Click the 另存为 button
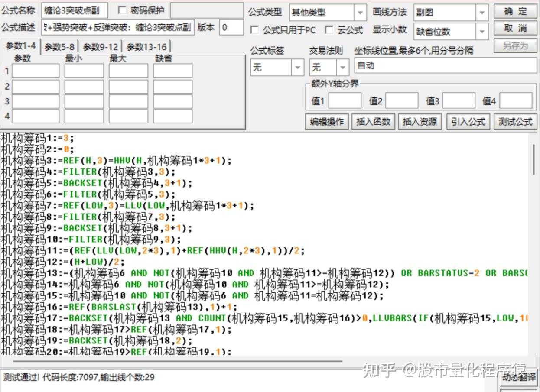This screenshot has width=540, height=392. [x=515, y=45]
